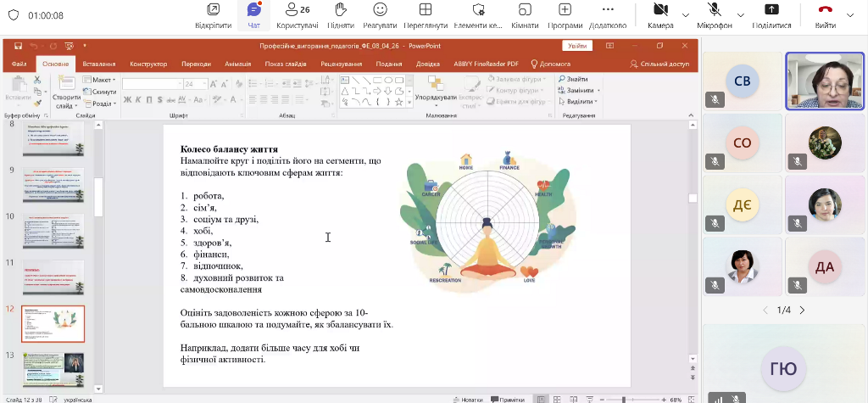
Task: Click participant avatar labeled СВ
Action: click(x=742, y=81)
